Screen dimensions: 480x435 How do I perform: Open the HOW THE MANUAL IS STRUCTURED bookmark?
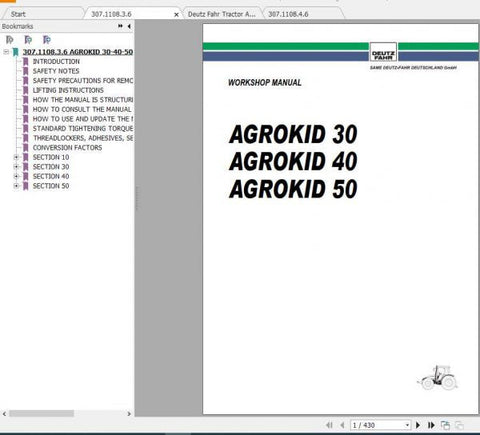click(83, 100)
